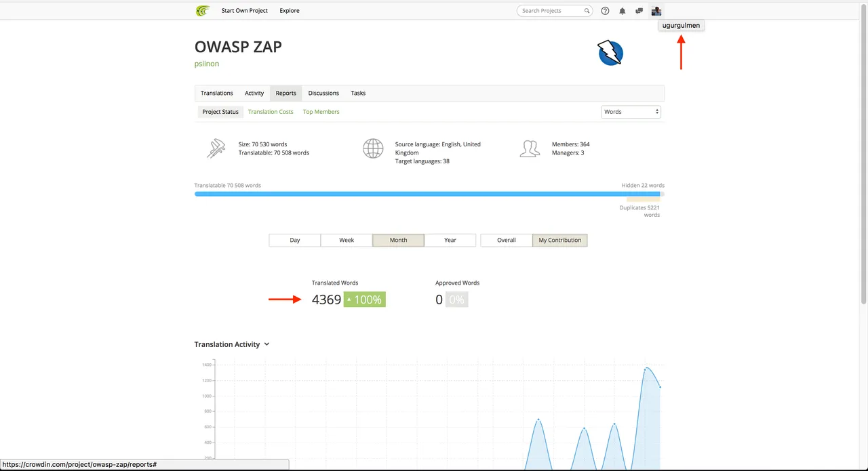Click the green 100% change badge
868x471 pixels.
(x=365, y=300)
